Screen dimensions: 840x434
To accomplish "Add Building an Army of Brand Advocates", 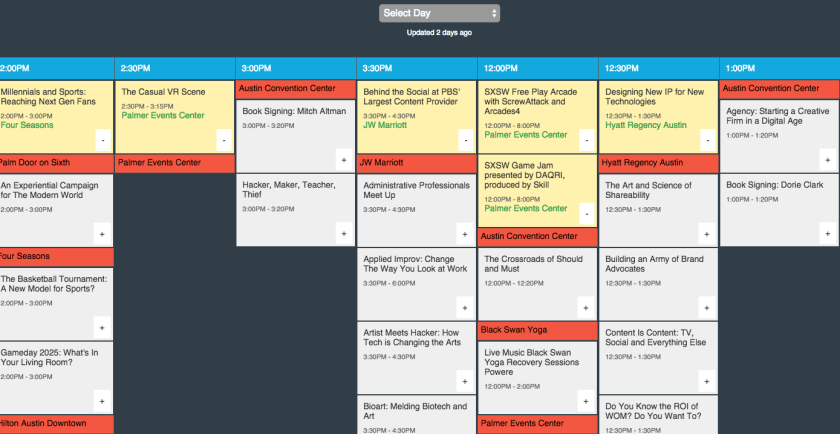I will (707, 308).
